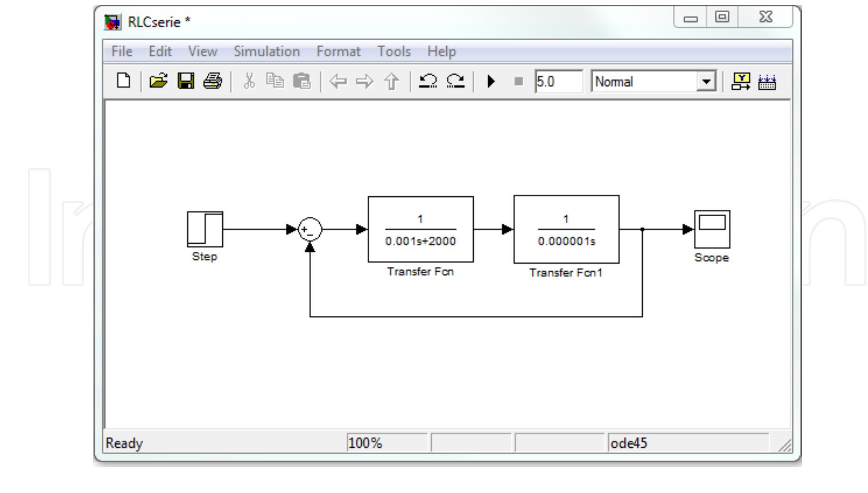Undo the last action
Viewport: 868px width, 493px height.
pyautogui.click(x=428, y=81)
